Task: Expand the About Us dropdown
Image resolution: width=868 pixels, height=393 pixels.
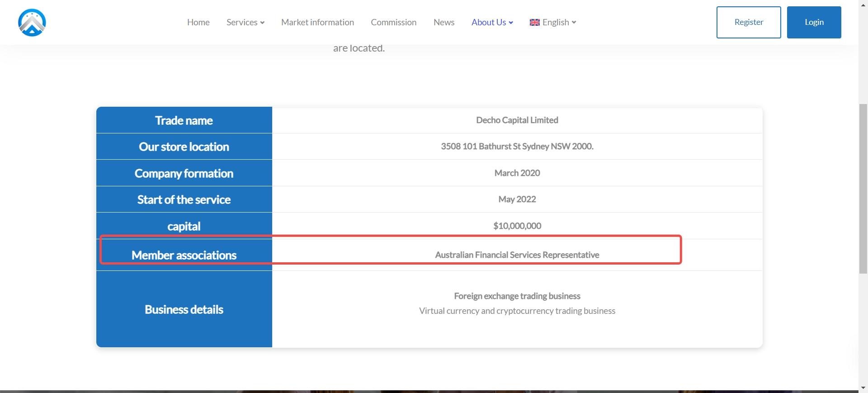Action: (x=492, y=22)
